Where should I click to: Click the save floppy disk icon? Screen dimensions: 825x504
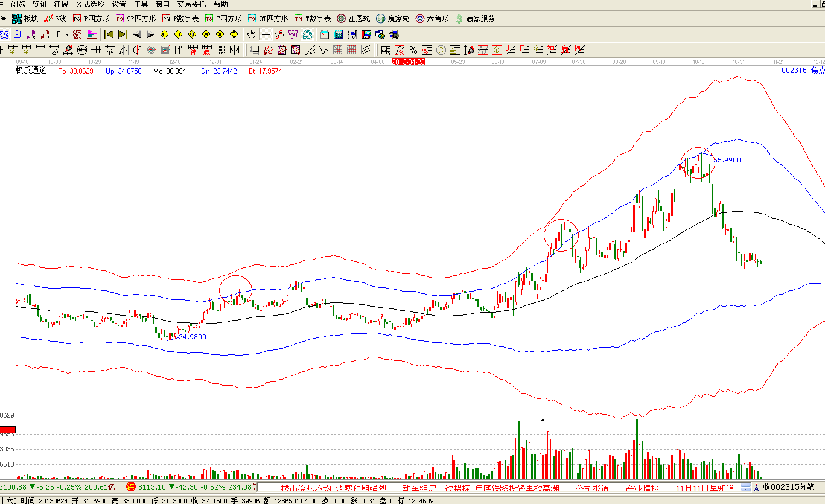pos(366,34)
